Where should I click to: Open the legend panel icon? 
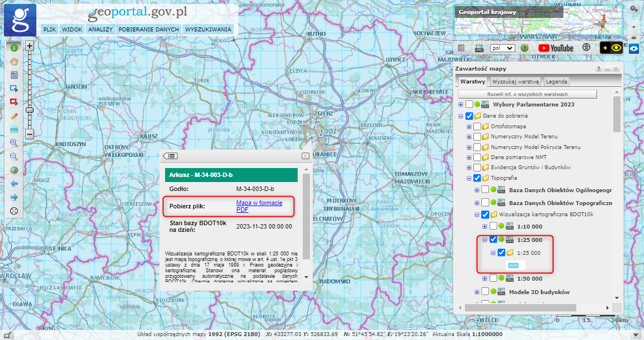pyautogui.click(x=14, y=74)
